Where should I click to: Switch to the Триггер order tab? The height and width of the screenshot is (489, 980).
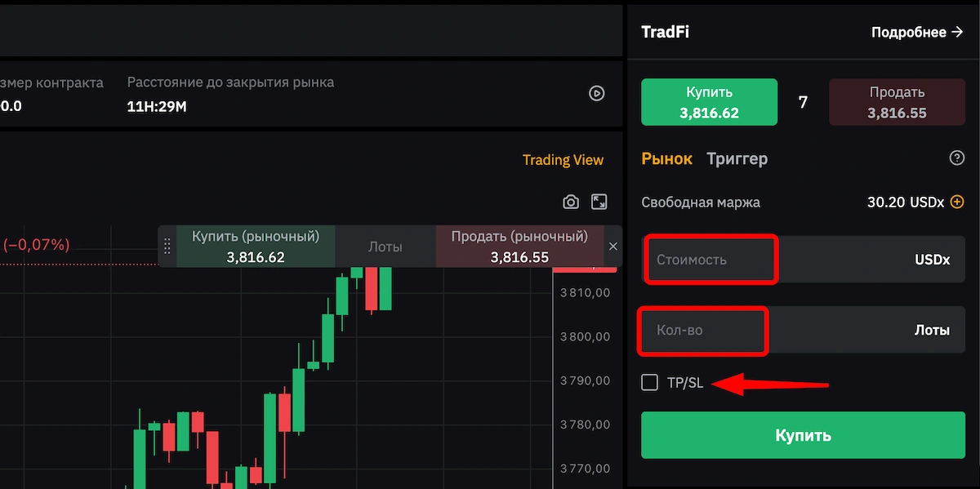click(x=737, y=158)
